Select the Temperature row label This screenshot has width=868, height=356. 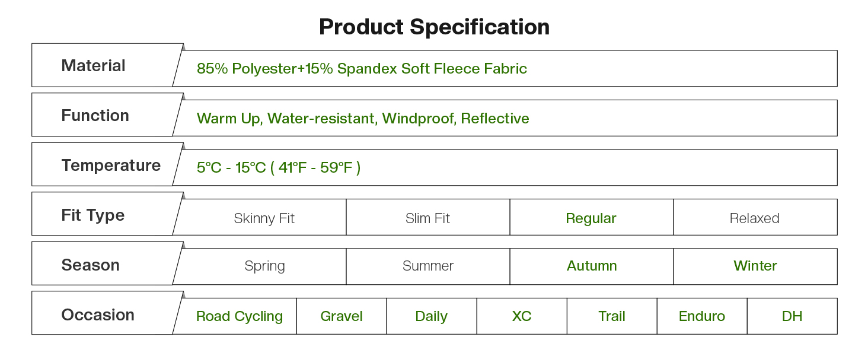111,165
